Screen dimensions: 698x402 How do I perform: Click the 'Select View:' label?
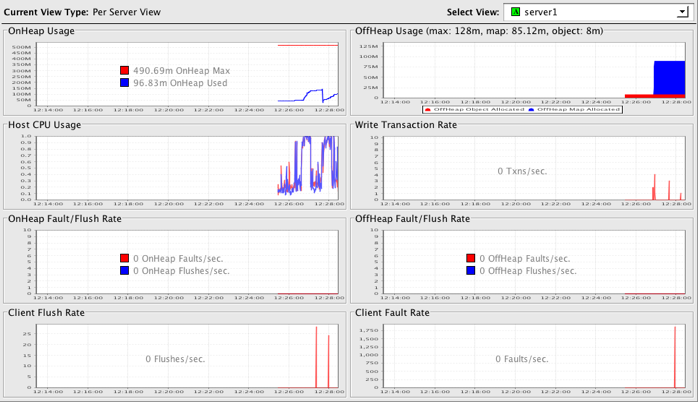pos(473,12)
